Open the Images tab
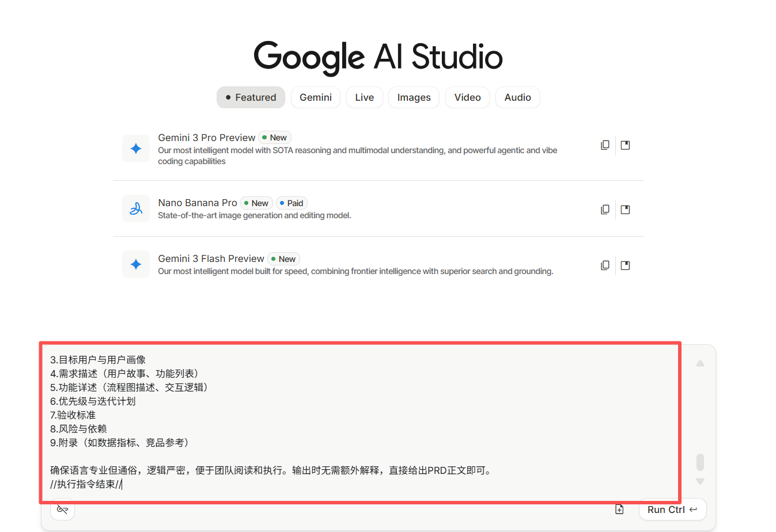This screenshot has width=776, height=532. [x=414, y=97]
